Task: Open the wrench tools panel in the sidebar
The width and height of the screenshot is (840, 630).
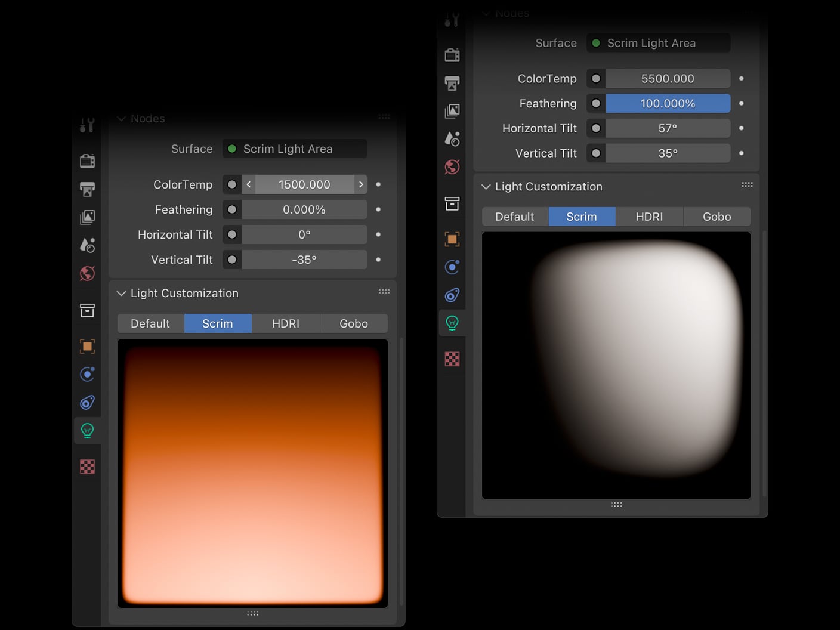Action: (x=88, y=125)
